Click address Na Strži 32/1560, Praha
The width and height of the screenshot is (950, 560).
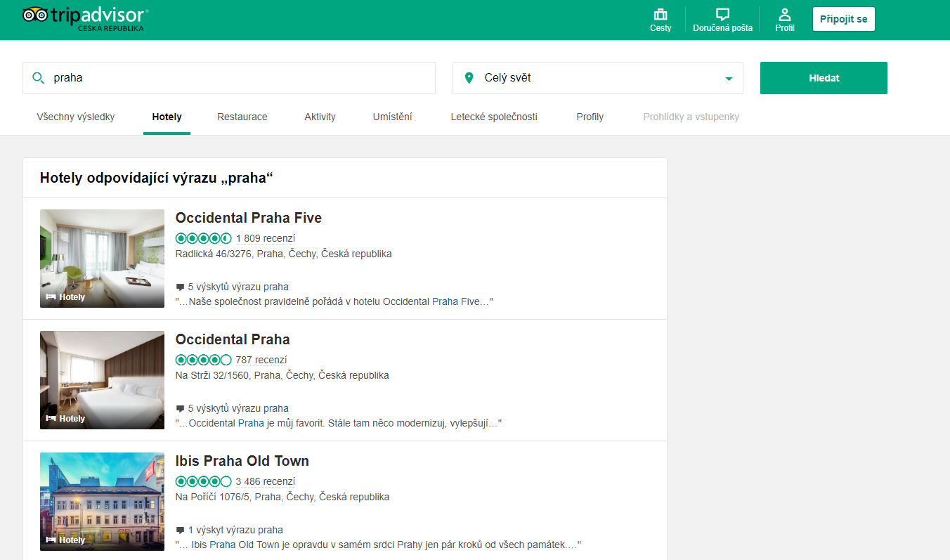click(282, 375)
